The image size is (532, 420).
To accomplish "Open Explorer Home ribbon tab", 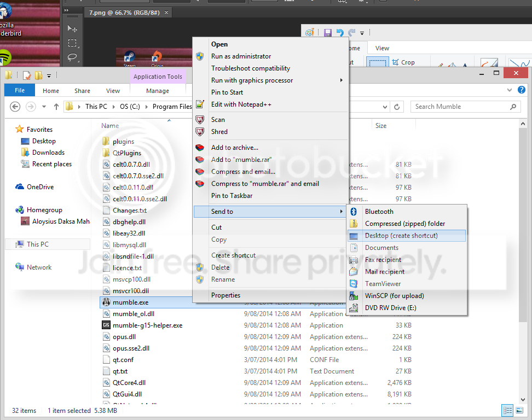I will tap(51, 91).
